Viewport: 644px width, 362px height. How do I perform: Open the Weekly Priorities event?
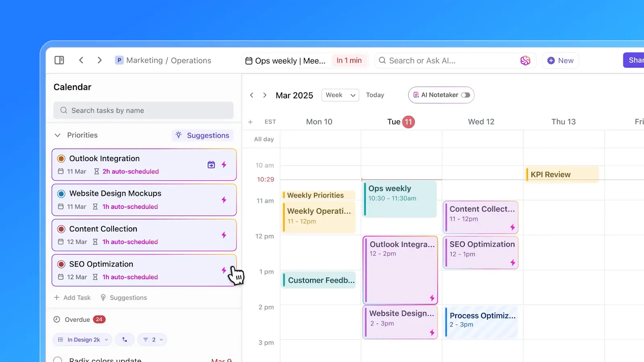point(319,195)
